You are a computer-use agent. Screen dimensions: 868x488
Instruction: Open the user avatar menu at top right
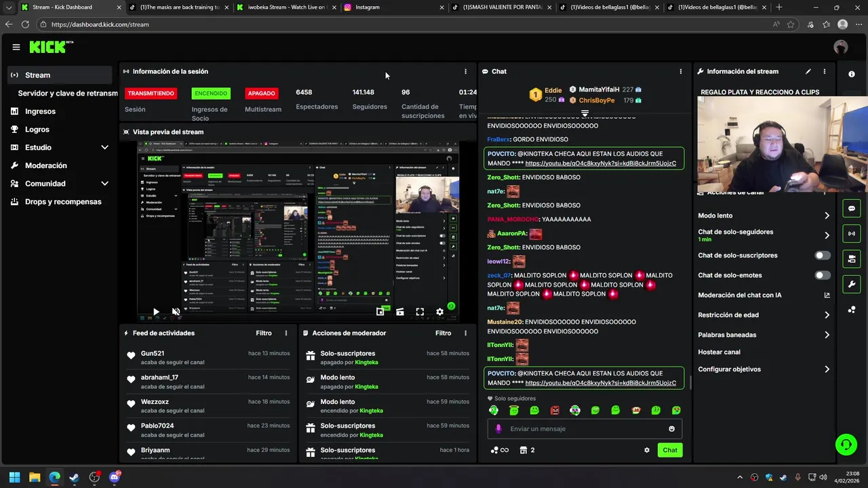(x=841, y=47)
